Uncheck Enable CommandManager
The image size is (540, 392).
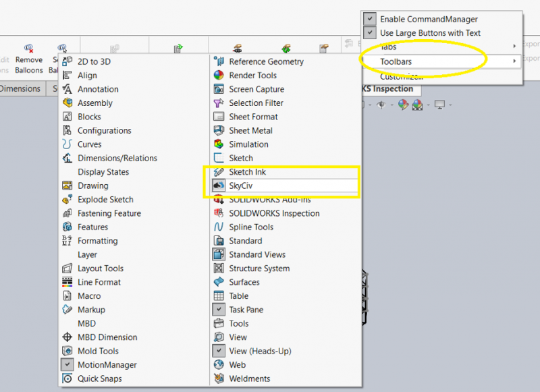pos(369,18)
